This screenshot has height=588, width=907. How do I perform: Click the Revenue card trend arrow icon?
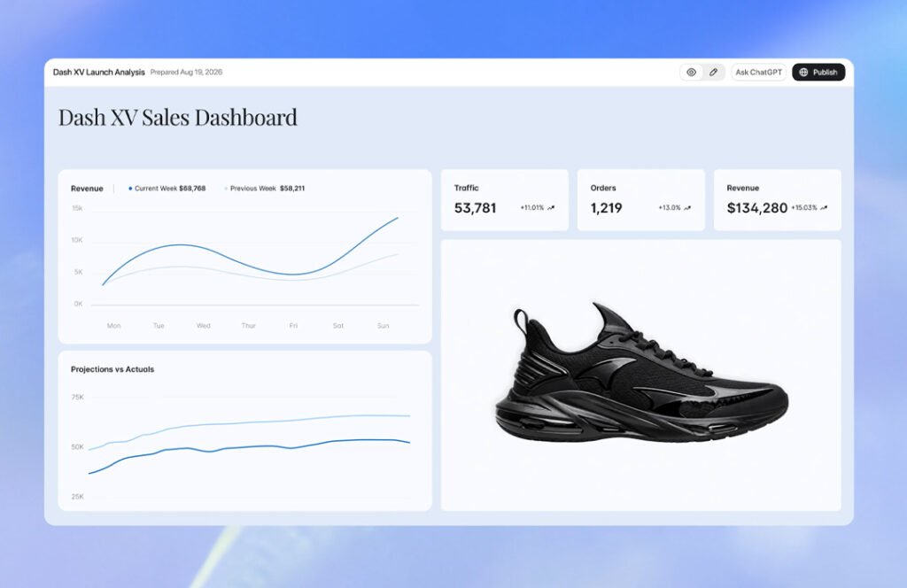click(824, 207)
